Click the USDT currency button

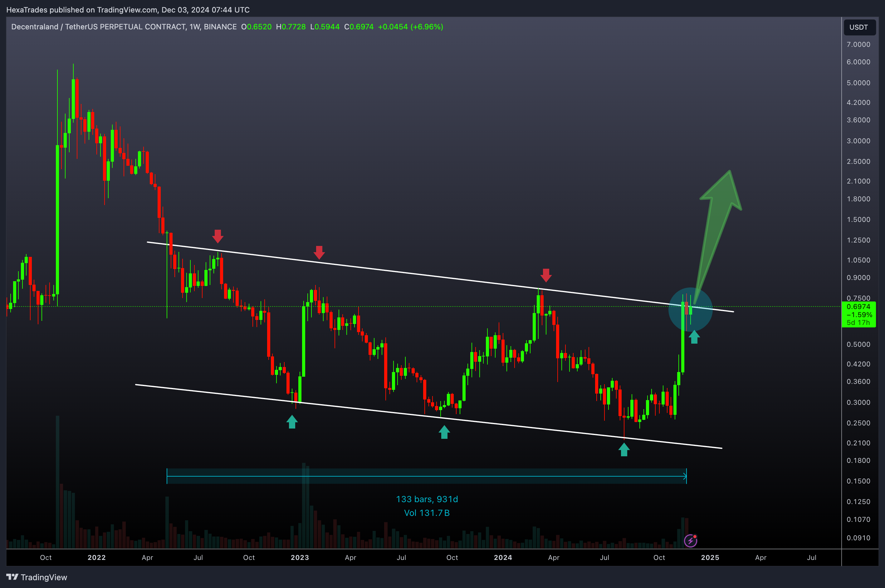859,27
